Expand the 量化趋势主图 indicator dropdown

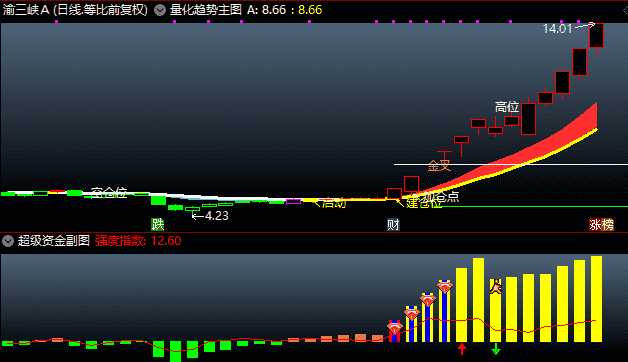(x=160, y=10)
